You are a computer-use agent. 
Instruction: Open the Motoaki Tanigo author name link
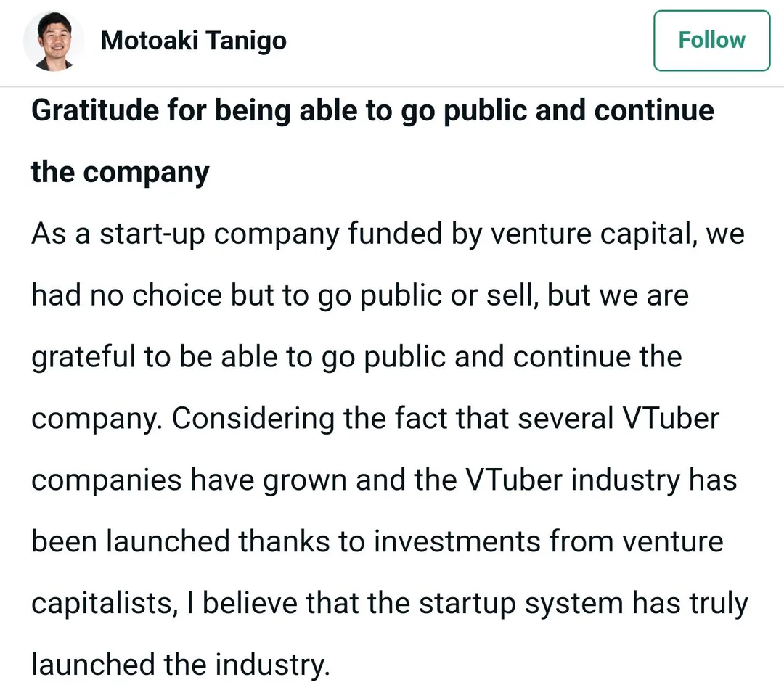(x=193, y=41)
